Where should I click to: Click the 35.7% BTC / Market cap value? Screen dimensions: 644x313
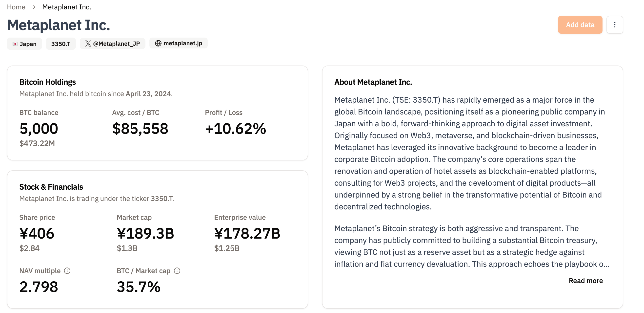139,287
